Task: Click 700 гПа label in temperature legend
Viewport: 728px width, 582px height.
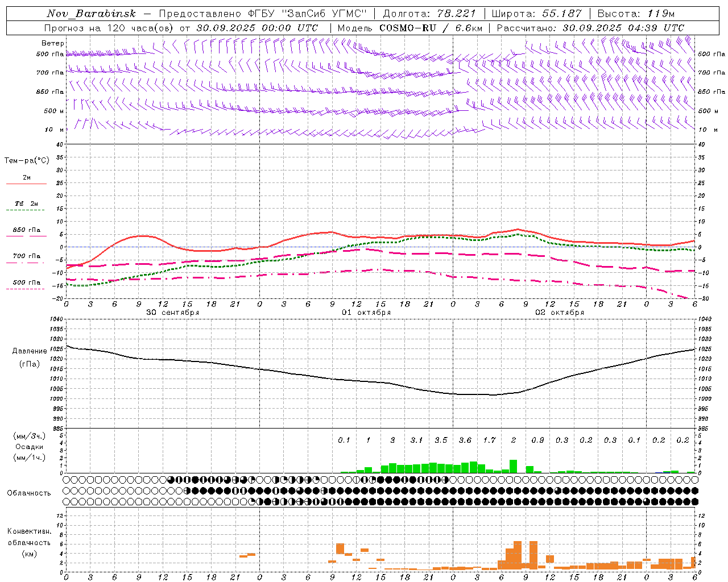Action: 27,256
